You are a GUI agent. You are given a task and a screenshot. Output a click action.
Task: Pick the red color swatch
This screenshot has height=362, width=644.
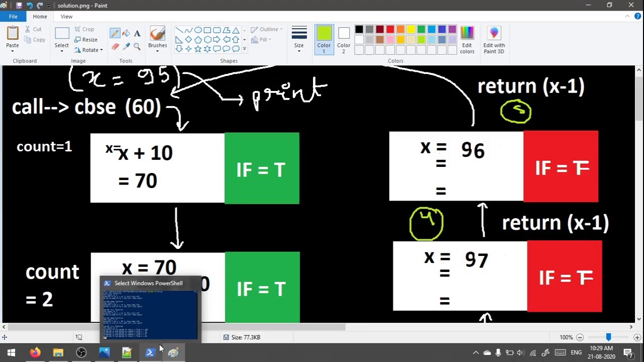[x=390, y=30]
